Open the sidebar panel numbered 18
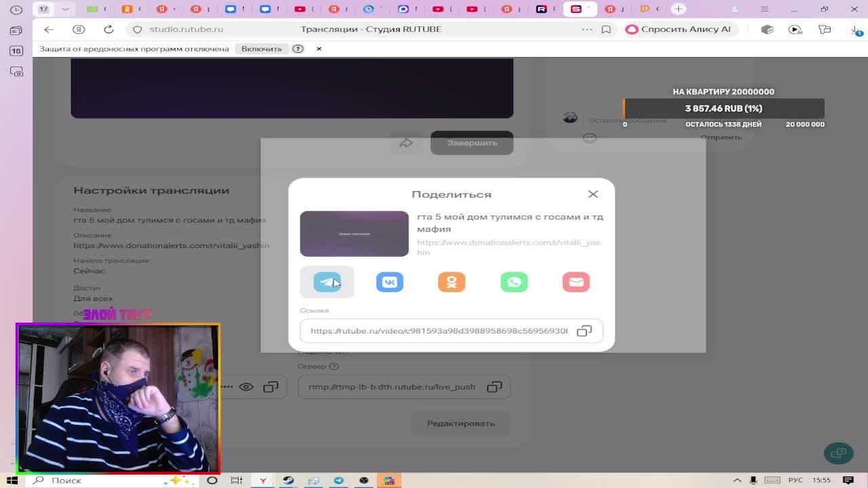The height and width of the screenshot is (488, 868). 16,51
